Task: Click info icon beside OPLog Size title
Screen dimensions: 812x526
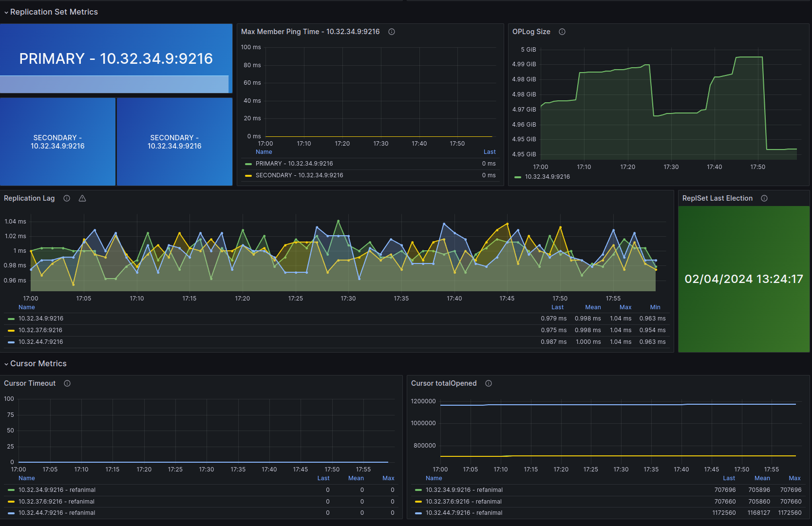Action: [x=562, y=32]
